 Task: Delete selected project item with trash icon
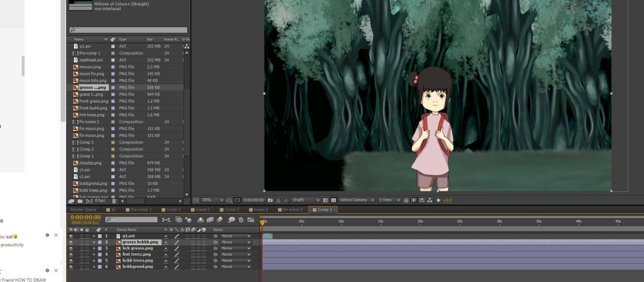pyautogui.click(x=114, y=201)
